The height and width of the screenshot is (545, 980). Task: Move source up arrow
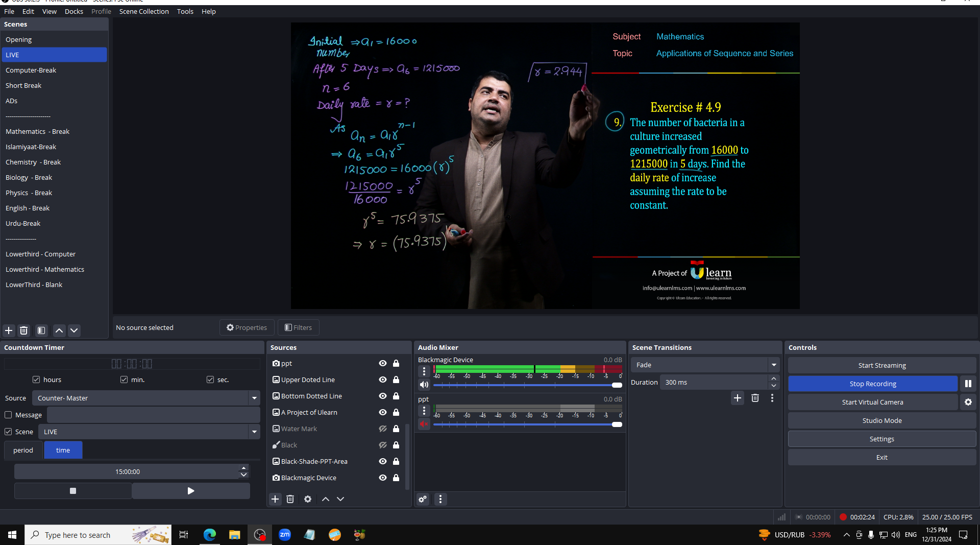pos(326,499)
